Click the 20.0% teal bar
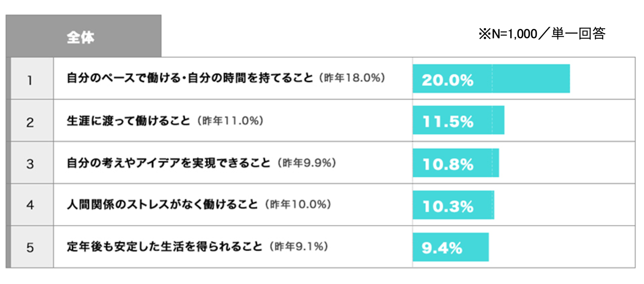The height and width of the screenshot is (284, 644). coord(491,79)
